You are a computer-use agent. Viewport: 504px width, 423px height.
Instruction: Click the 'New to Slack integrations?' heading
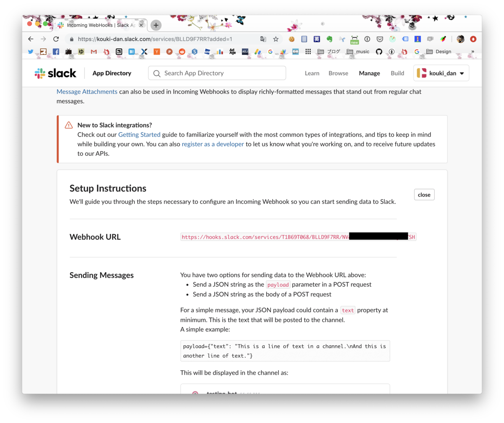click(x=115, y=125)
